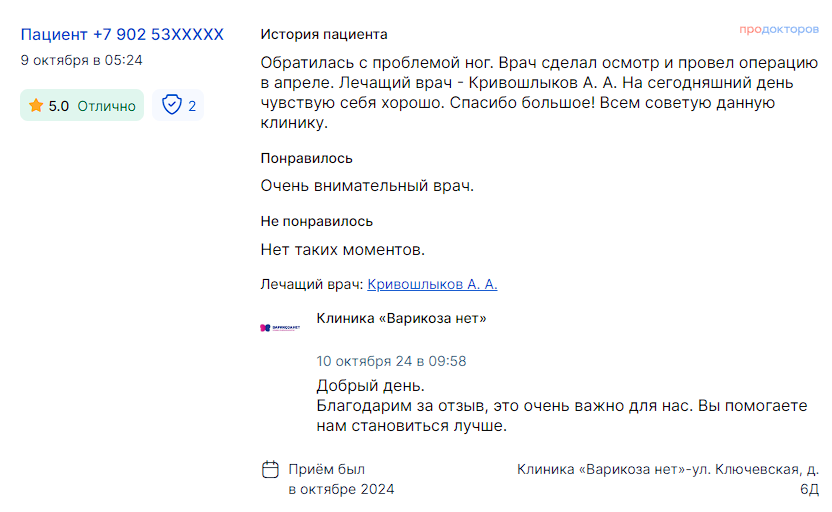Click the verified shield checkmark icon

click(x=172, y=105)
